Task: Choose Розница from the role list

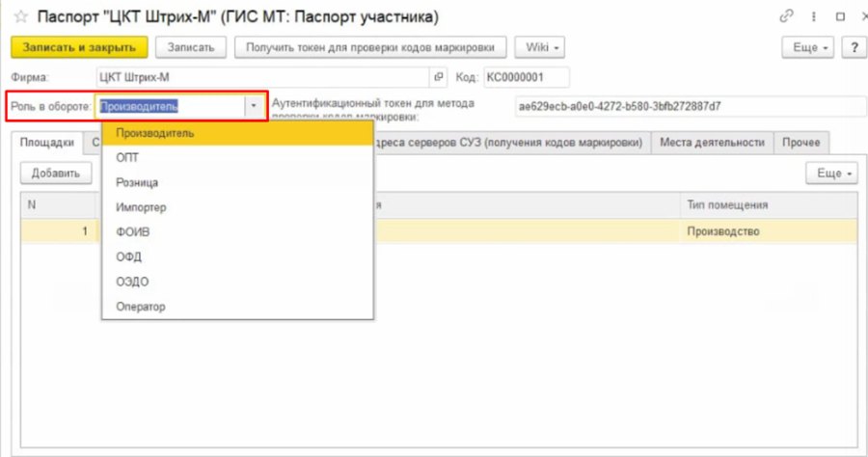Action: pos(237,182)
